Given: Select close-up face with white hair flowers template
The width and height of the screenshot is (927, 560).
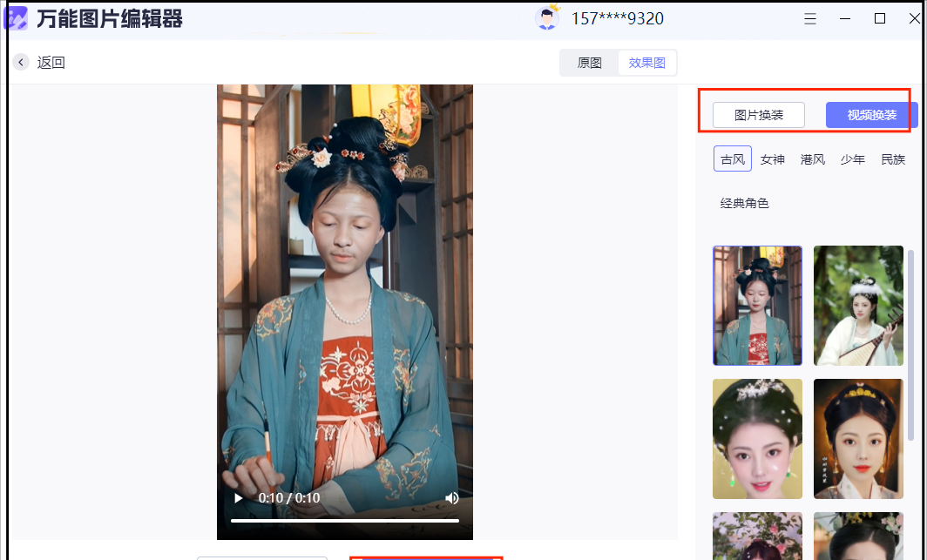Looking at the screenshot, I should (x=757, y=439).
